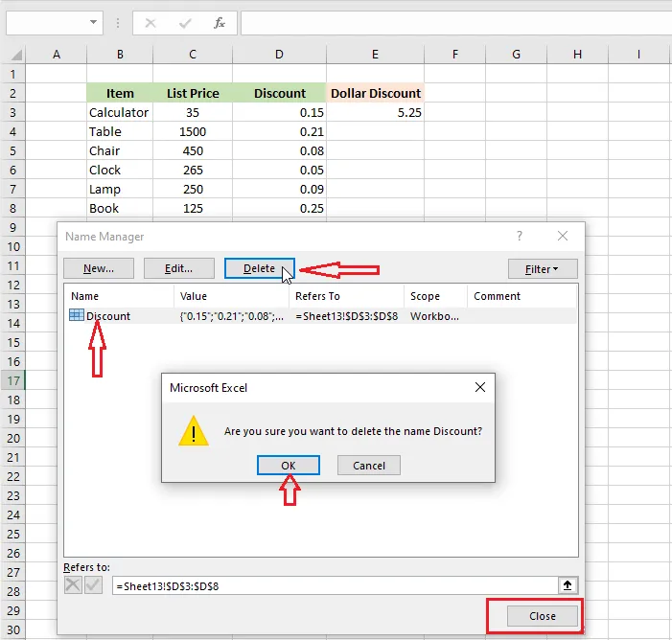Select the Discount named range row

point(320,316)
